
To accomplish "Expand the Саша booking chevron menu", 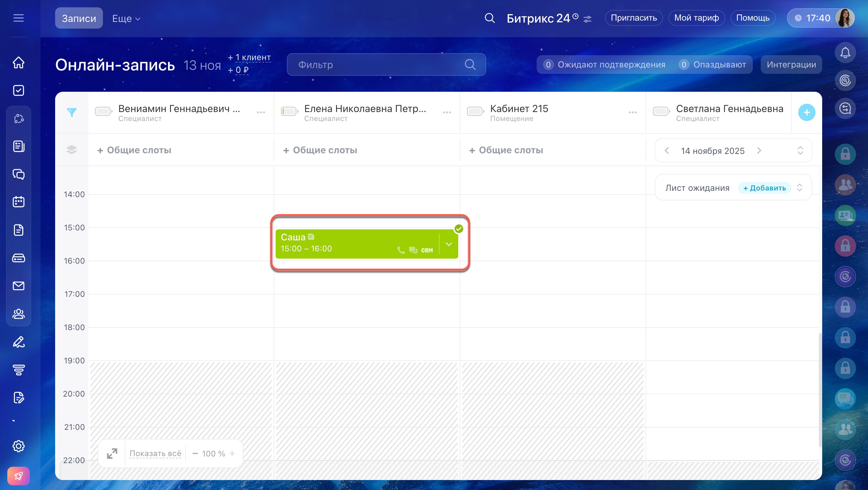I will (449, 244).
